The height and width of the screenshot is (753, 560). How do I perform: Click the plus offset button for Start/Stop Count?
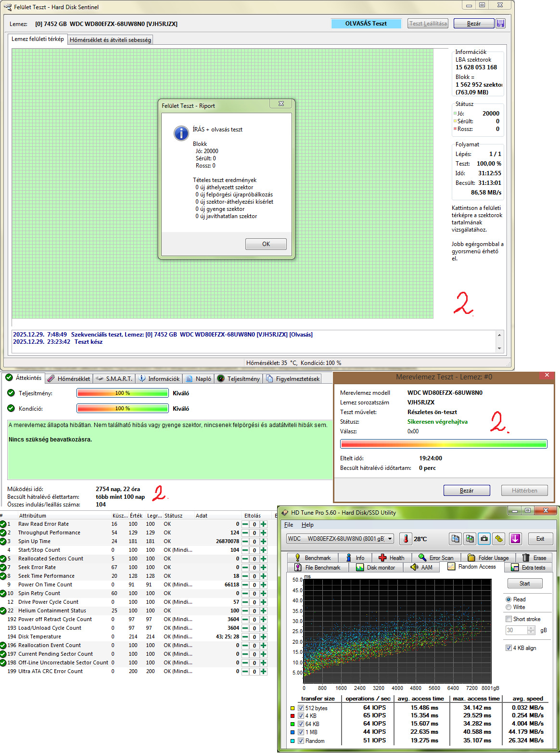[x=263, y=550]
